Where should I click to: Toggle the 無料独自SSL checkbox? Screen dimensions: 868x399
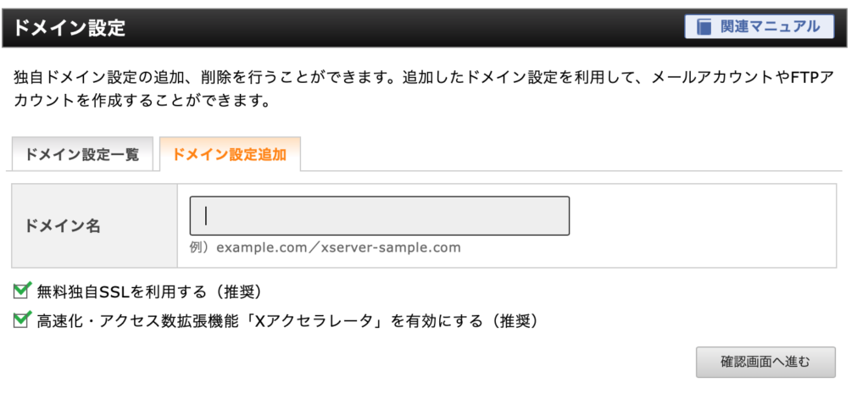pos(21,290)
